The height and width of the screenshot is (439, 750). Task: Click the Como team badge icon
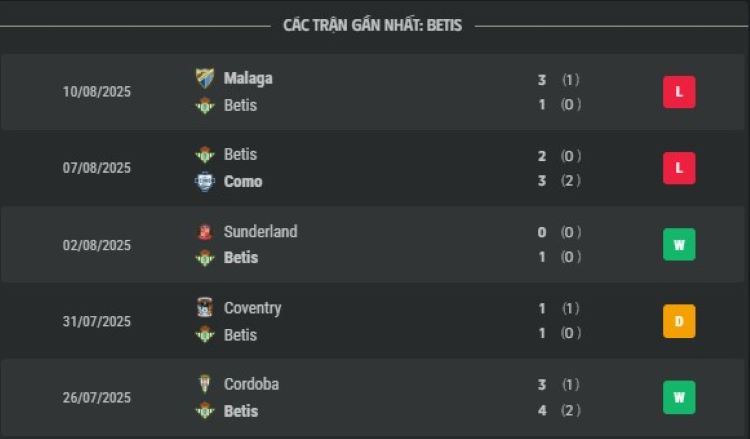(205, 182)
